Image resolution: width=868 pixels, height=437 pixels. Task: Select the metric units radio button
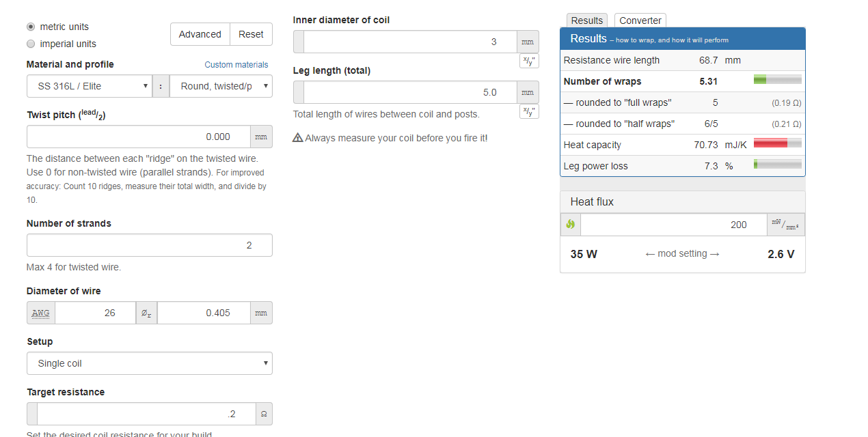click(x=31, y=27)
